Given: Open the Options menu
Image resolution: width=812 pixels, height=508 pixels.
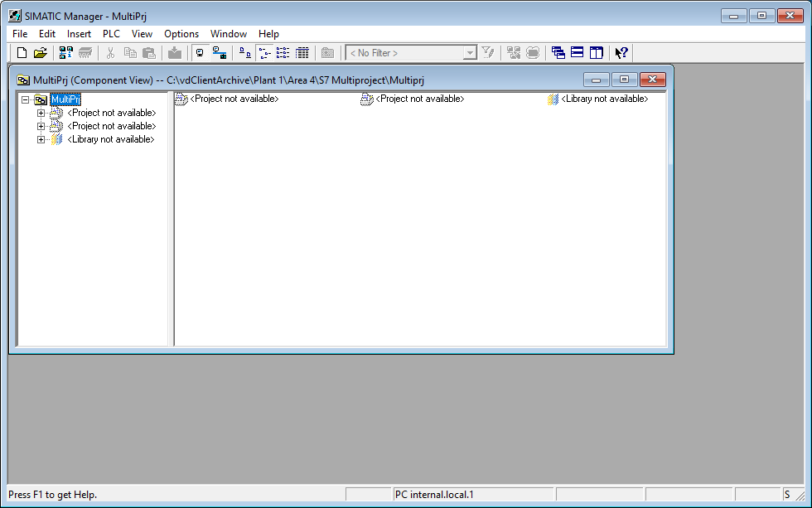Looking at the screenshot, I should (181, 34).
